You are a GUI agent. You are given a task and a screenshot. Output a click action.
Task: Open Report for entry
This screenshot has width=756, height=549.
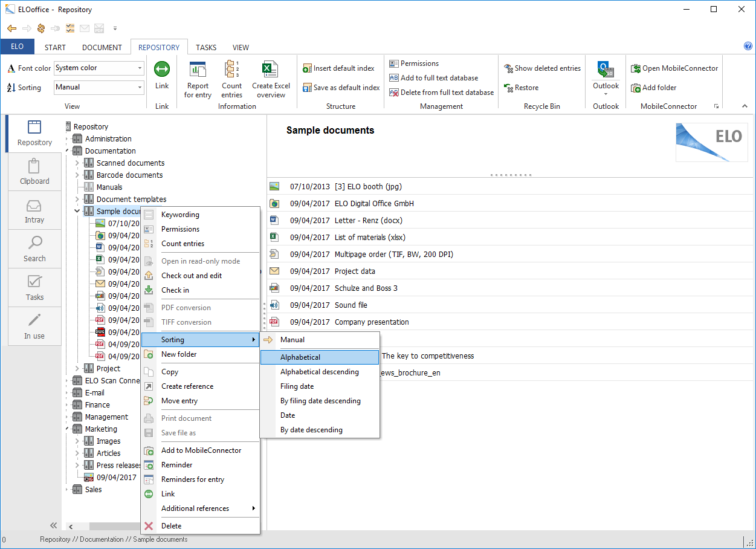point(198,79)
